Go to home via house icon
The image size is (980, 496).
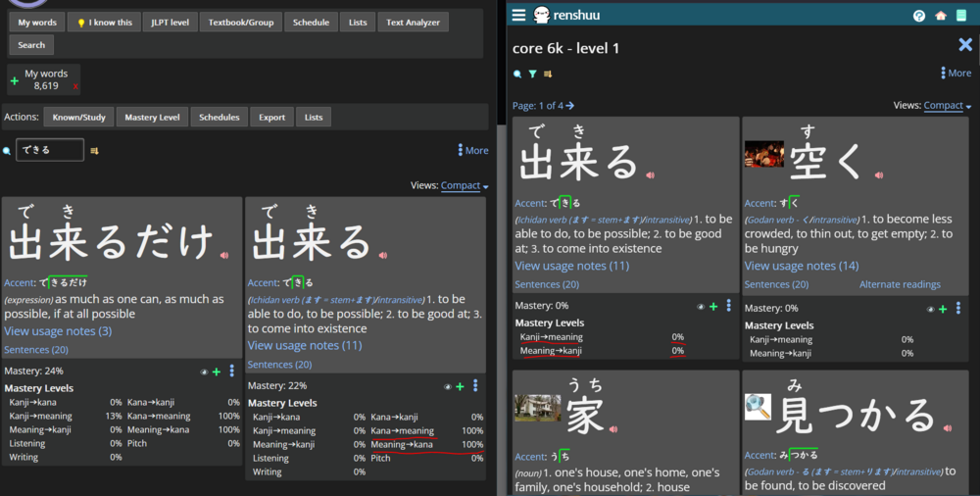pos(941,16)
